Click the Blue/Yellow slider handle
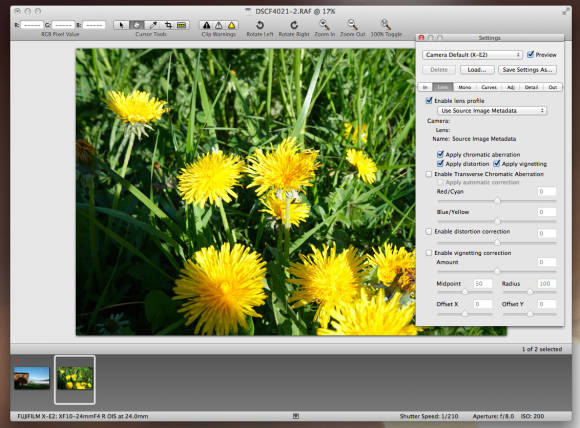 498,221
